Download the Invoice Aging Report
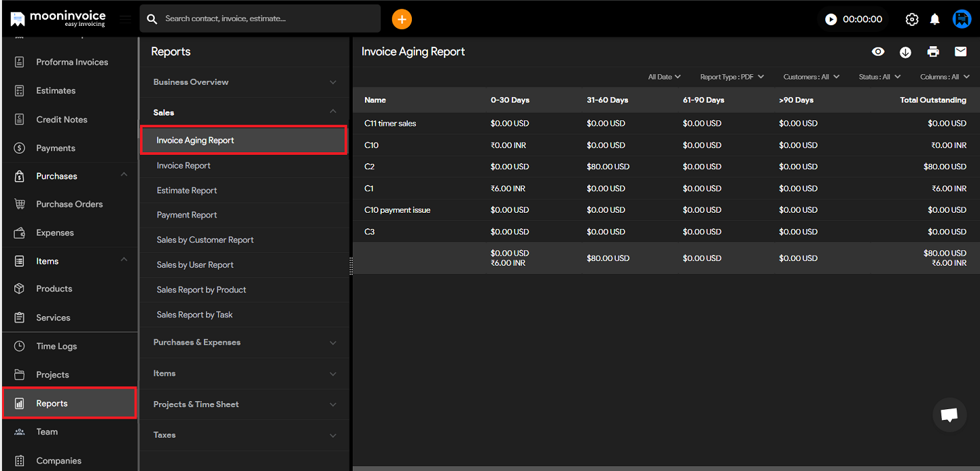 (905, 52)
